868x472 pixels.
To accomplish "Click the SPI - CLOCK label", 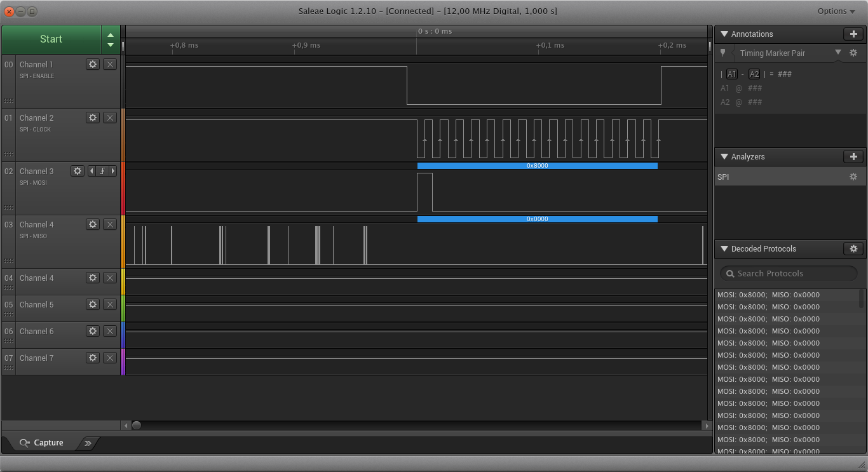I will pos(35,129).
